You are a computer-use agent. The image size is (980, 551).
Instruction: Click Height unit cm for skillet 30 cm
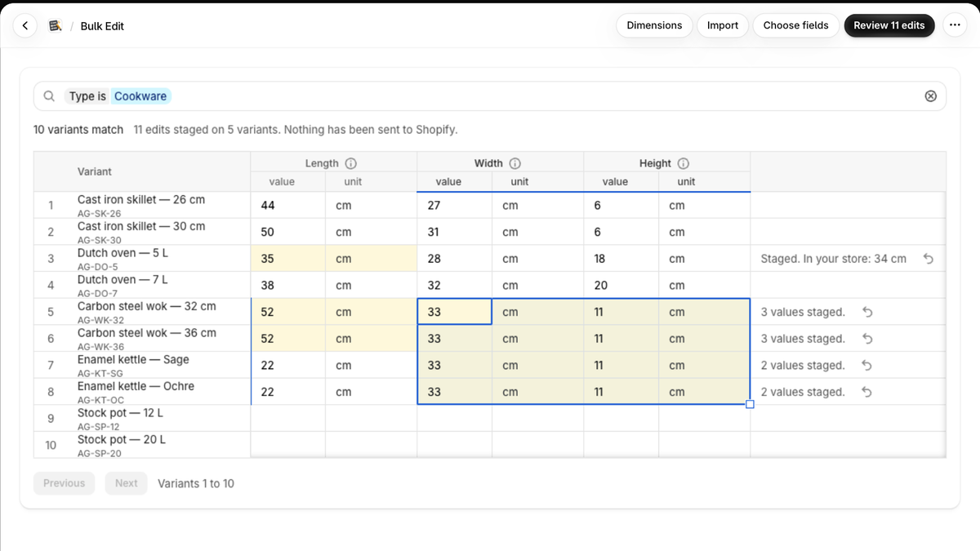[x=704, y=232]
